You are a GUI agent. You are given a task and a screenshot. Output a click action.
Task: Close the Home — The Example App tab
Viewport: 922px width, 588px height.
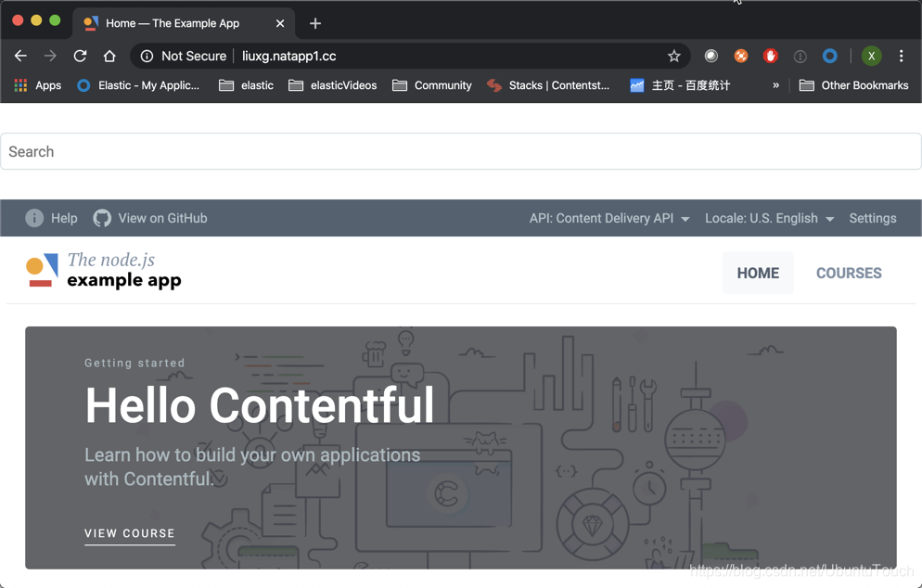click(x=280, y=23)
